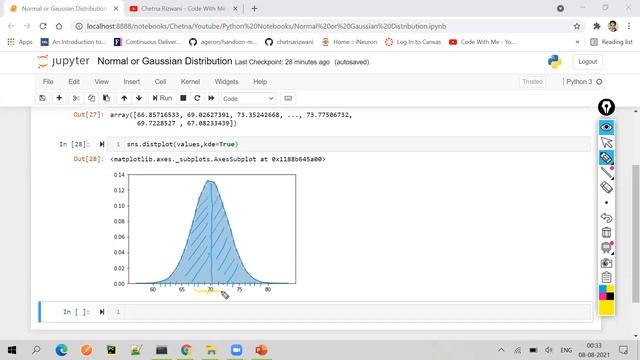640x360 pixels.
Task: Click the Logout button
Action: point(587,62)
